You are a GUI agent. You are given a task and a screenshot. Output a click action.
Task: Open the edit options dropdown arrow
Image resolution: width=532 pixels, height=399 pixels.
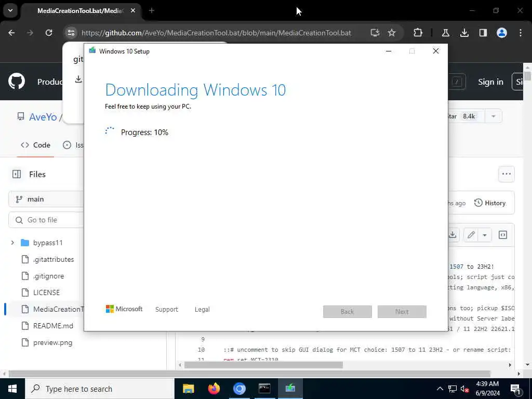(485, 235)
